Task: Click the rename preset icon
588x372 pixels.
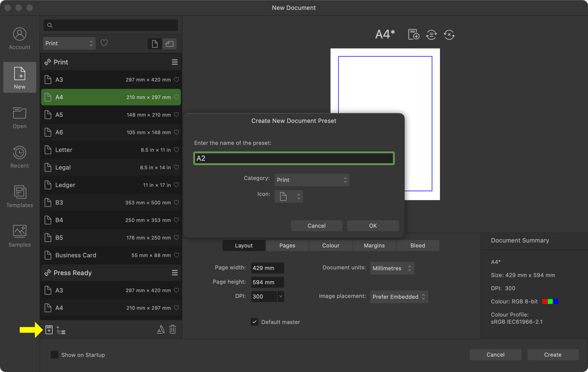Action: click(x=161, y=329)
